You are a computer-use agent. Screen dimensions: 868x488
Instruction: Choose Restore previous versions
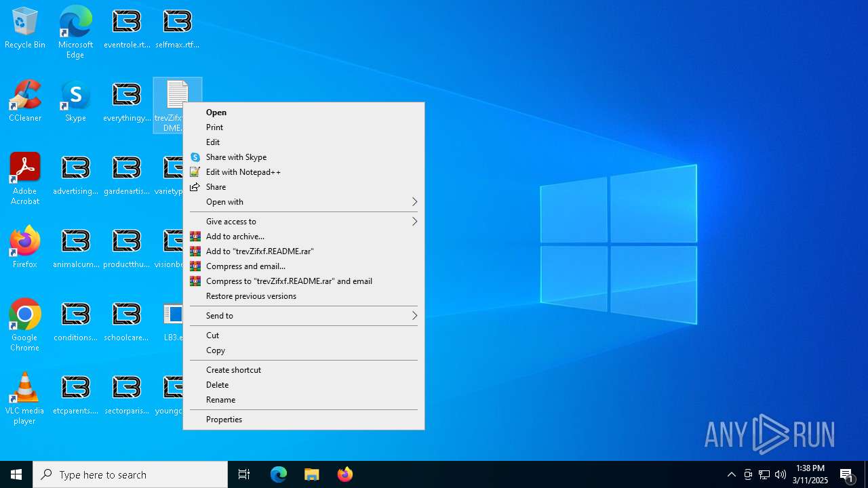(x=304, y=296)
